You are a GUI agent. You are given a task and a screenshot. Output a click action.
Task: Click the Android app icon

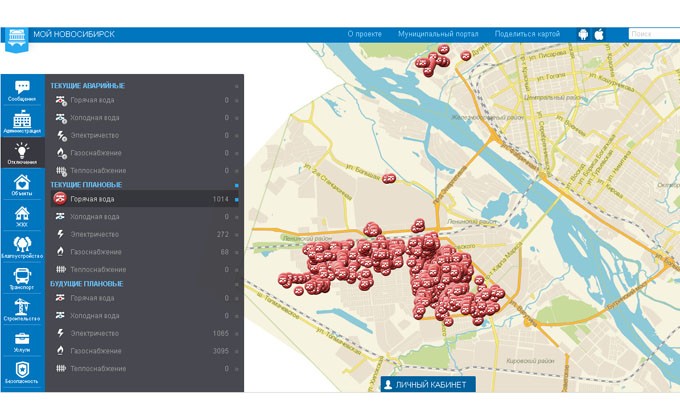point(583,34)
